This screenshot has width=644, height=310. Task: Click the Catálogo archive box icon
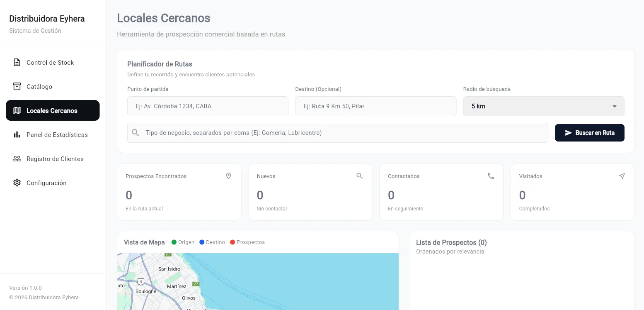pos(17,87)
